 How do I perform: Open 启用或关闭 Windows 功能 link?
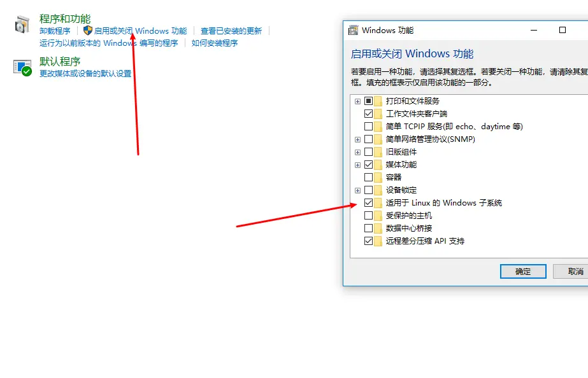tap(140, 31)
